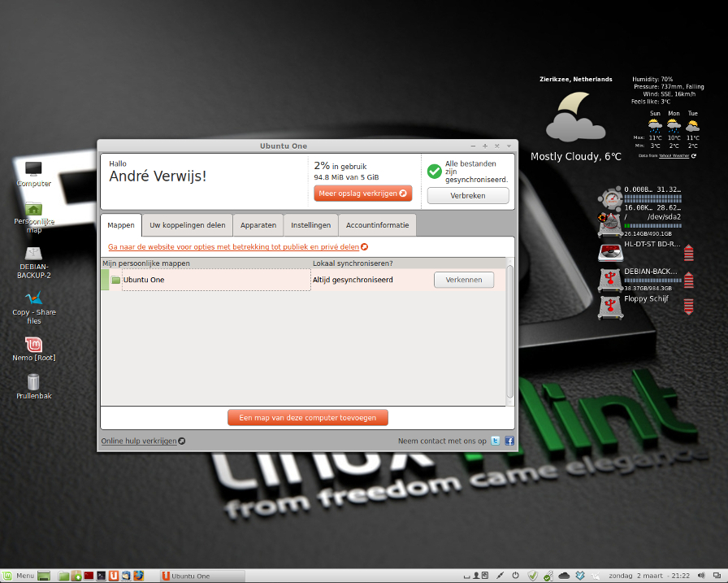The height and width of the screenshot is (583, 728).
Task: Click the Verbreken button
Action: click(x=468, y=196)
